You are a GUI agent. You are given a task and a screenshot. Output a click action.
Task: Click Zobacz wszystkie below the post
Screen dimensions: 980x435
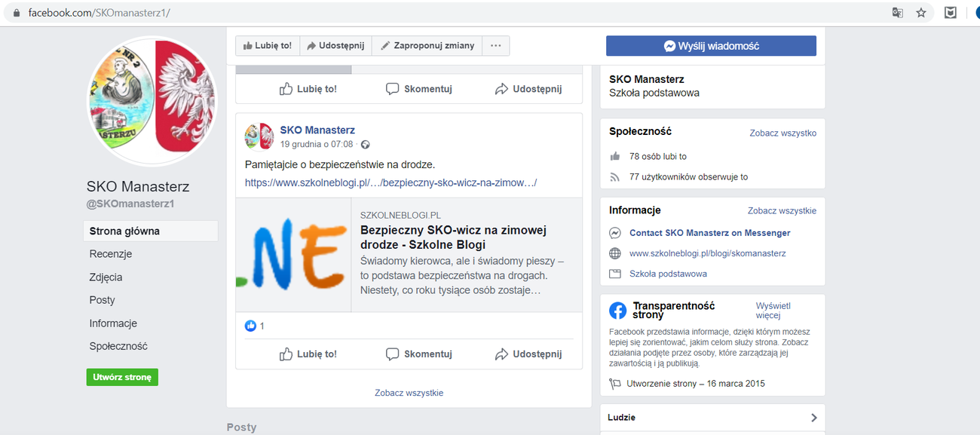pos(409,393)
